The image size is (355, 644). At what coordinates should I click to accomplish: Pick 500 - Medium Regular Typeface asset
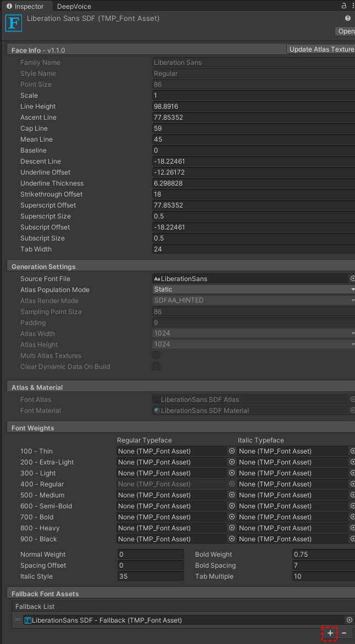[232, 495]
